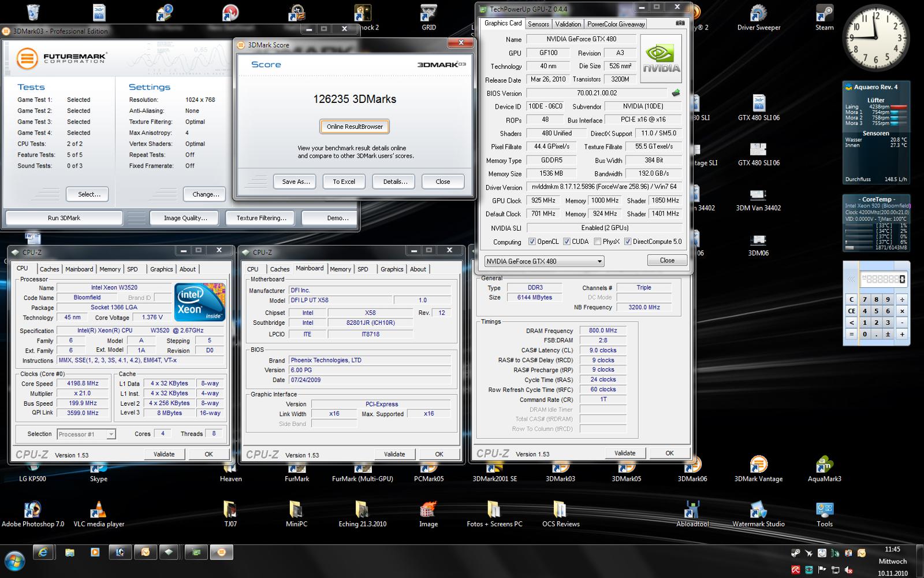Click the GPU-Z screenshot camera icon
Viewport: 924px width, 578px height.
click(680, 23)
